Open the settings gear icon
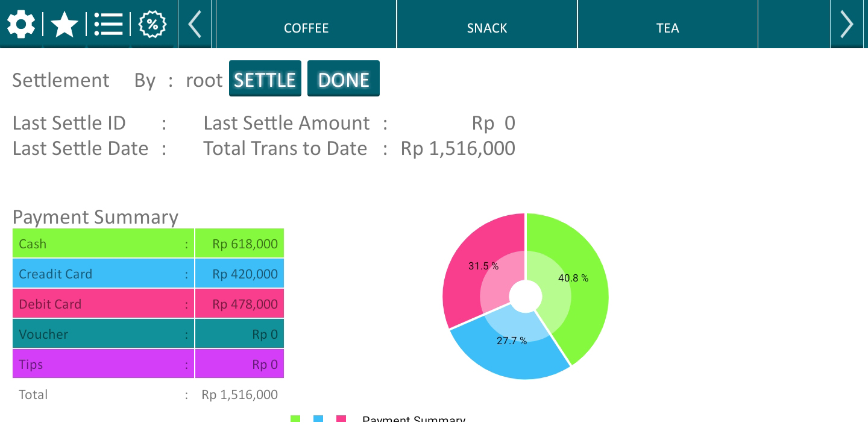868x434 pixels. [21, 25]
